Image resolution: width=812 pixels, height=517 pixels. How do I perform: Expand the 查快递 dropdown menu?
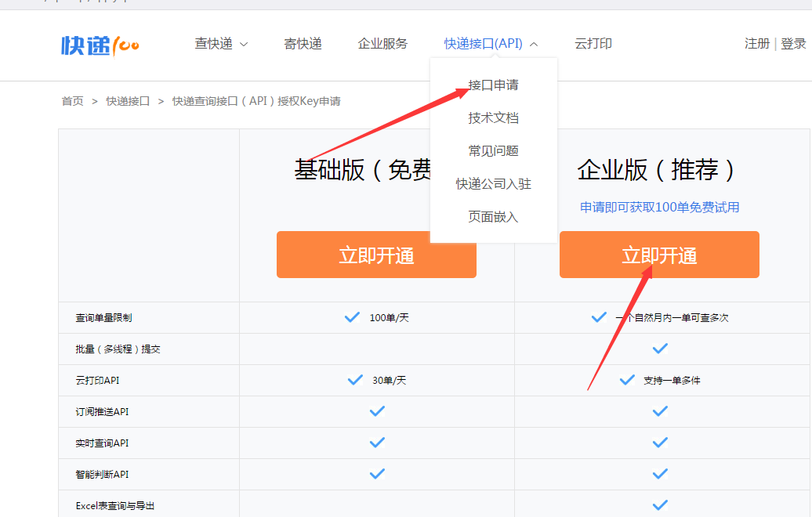coord(221,44)
